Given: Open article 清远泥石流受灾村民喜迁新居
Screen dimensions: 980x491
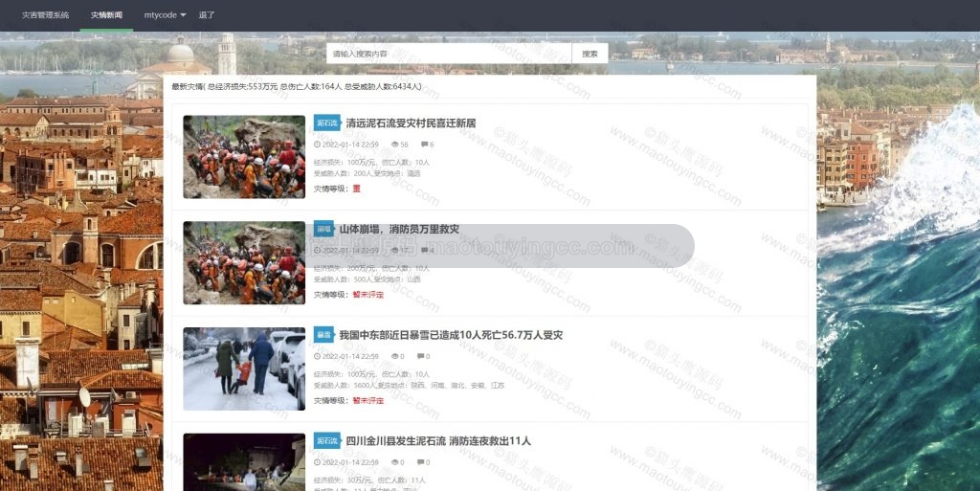Looking at the screenshot, I should coord(412,123).
